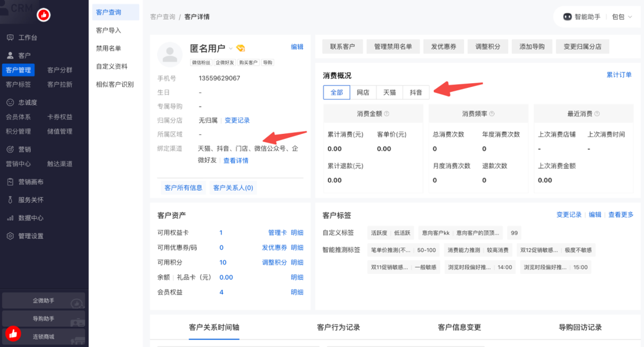Open 数据中心 via its bar chart icon
This screenshot has width=644, height=347.
[10, 218]
